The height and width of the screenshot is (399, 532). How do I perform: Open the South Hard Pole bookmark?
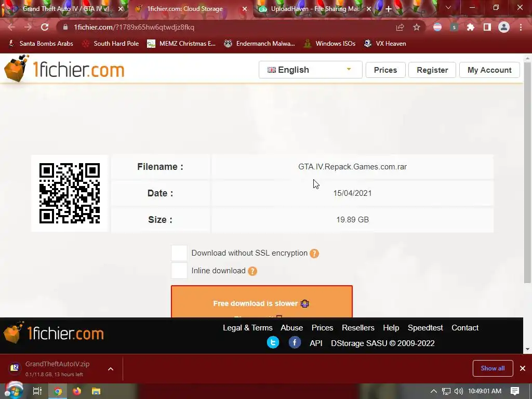coord(111,44)
